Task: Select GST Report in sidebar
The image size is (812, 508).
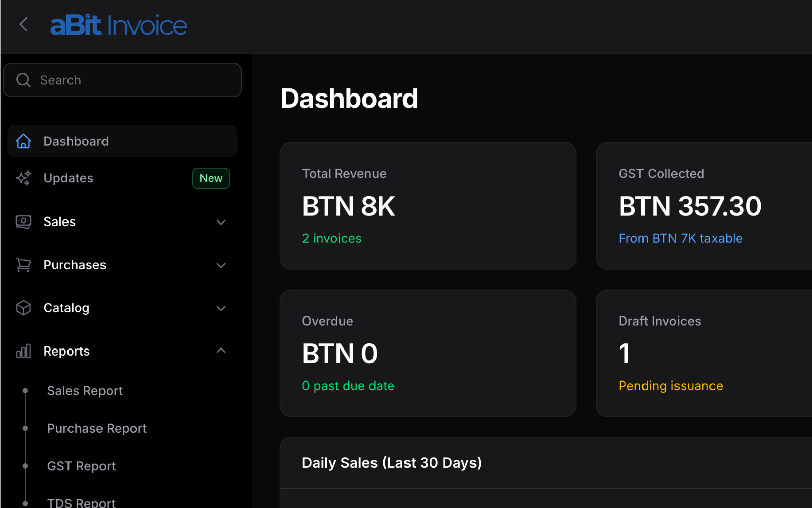Action: point(81,466)
